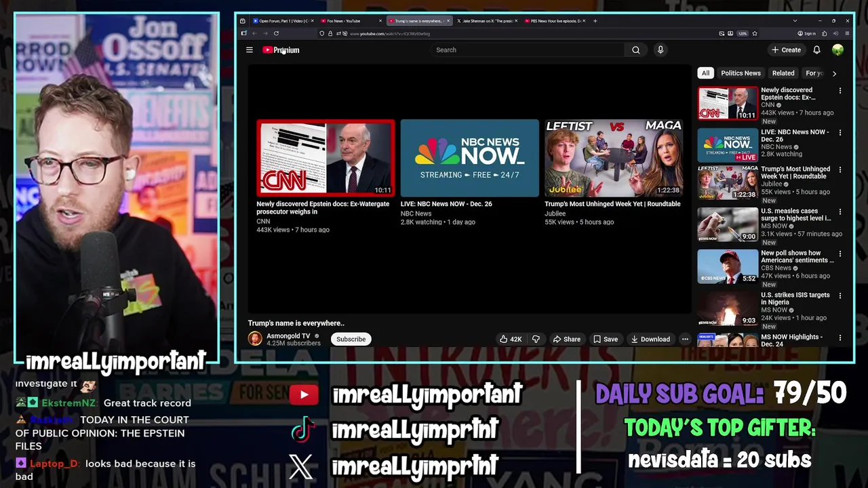Close the Jake Sherman on X tab

pyautogui.click(x=517, y=21)
